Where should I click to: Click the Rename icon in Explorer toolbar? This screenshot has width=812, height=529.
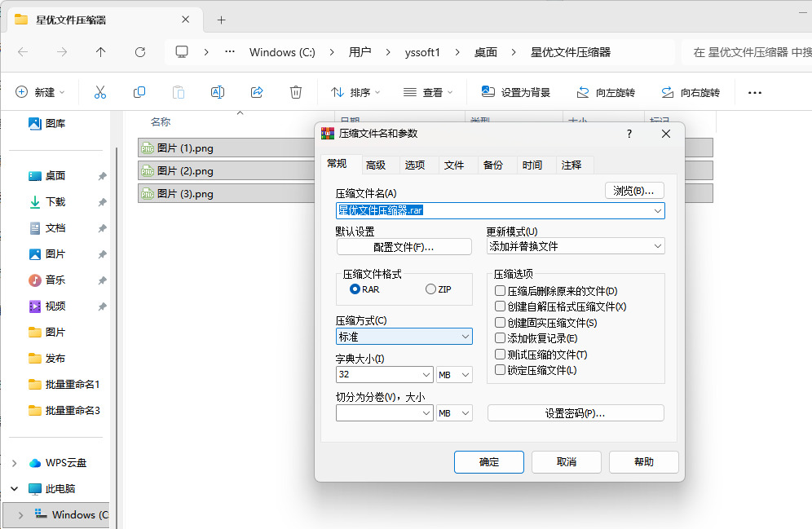coord(218,92)
